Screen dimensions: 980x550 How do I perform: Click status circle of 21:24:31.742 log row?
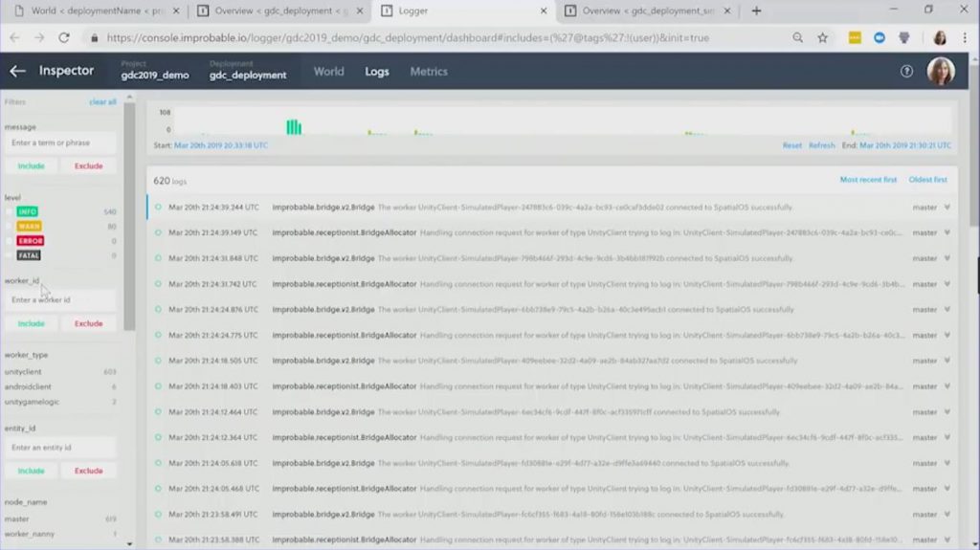coord(158,284)
